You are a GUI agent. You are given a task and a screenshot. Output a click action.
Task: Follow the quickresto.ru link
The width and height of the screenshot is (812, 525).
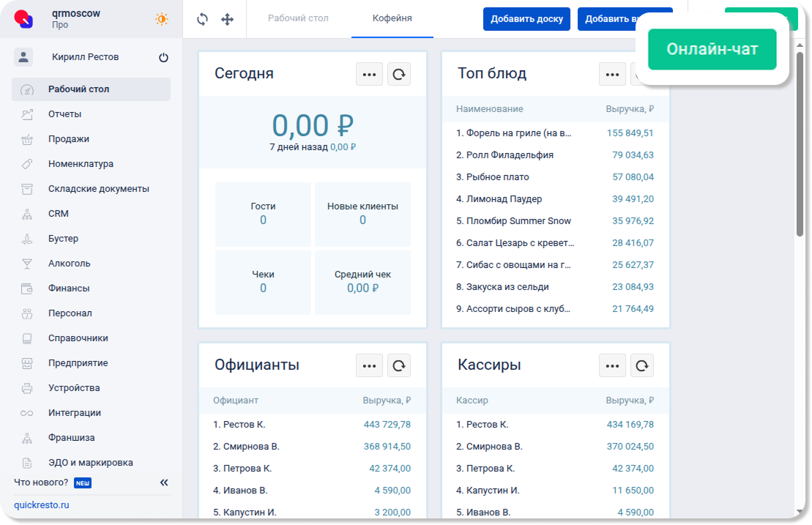[x=41, y=505]
